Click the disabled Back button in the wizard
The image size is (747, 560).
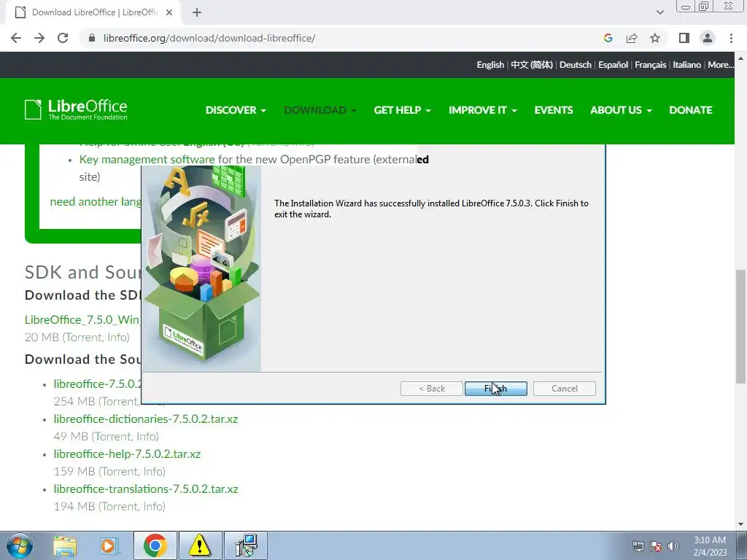point(432,389)
